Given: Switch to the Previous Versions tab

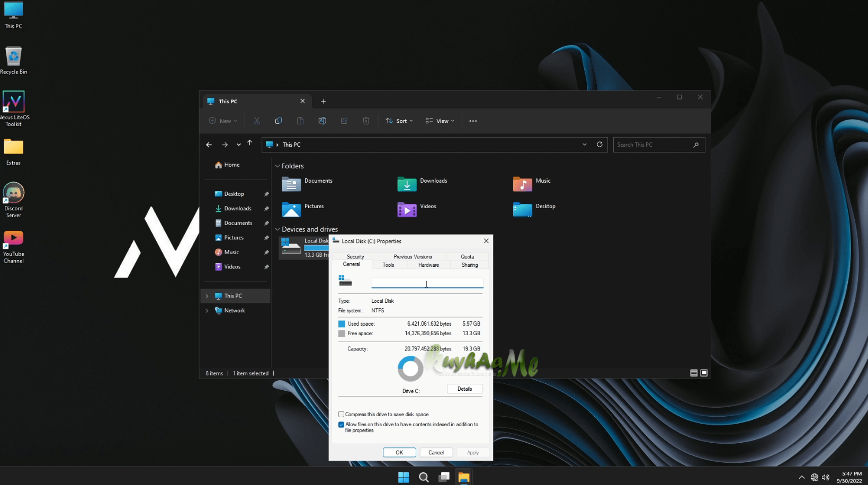Looking at the screenshot, I should 413,256.
